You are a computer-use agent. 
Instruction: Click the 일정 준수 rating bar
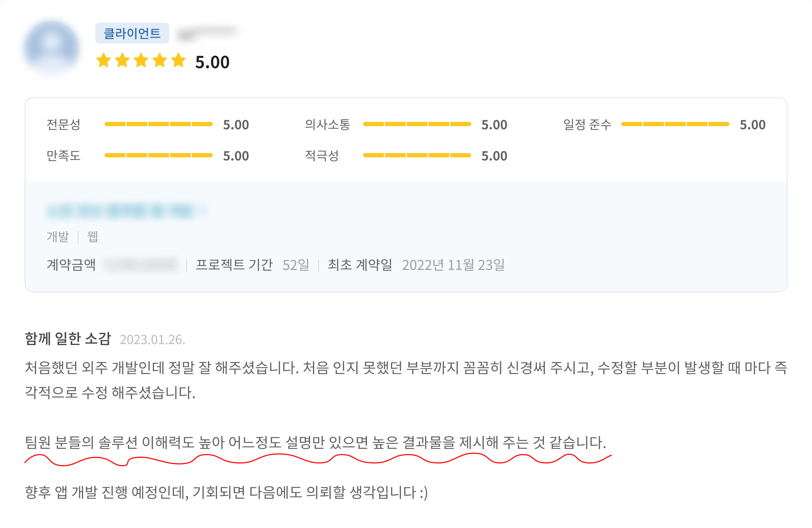click(x=675, y=124)
